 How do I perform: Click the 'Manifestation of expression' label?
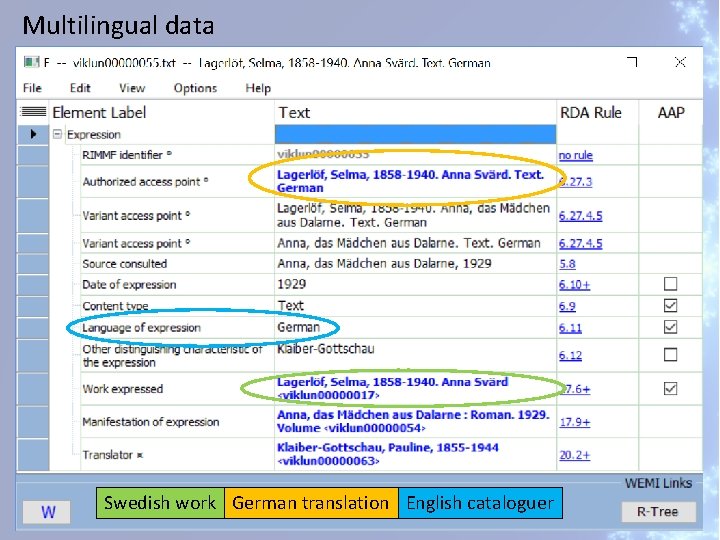[x=151, y=422]
